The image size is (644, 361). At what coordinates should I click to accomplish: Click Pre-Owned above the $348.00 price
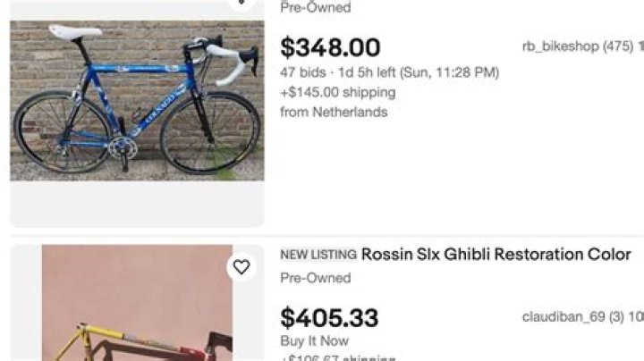[x=315, y=8]
